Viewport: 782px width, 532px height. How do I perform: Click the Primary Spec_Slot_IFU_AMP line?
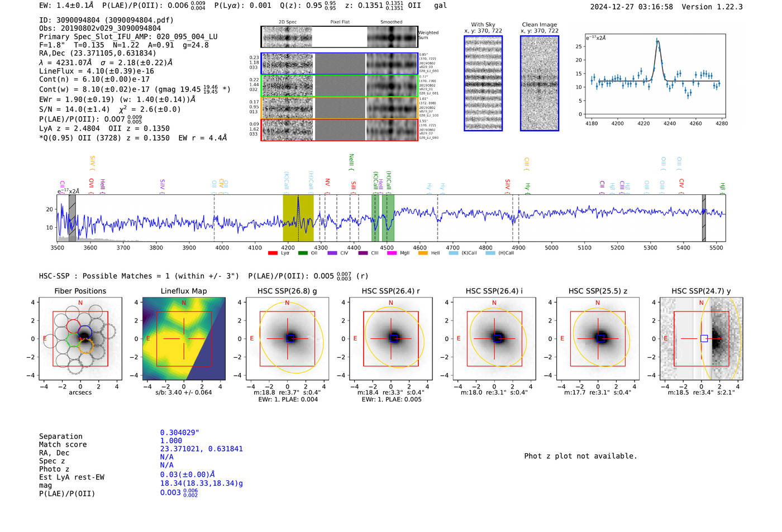pos(128,36)
